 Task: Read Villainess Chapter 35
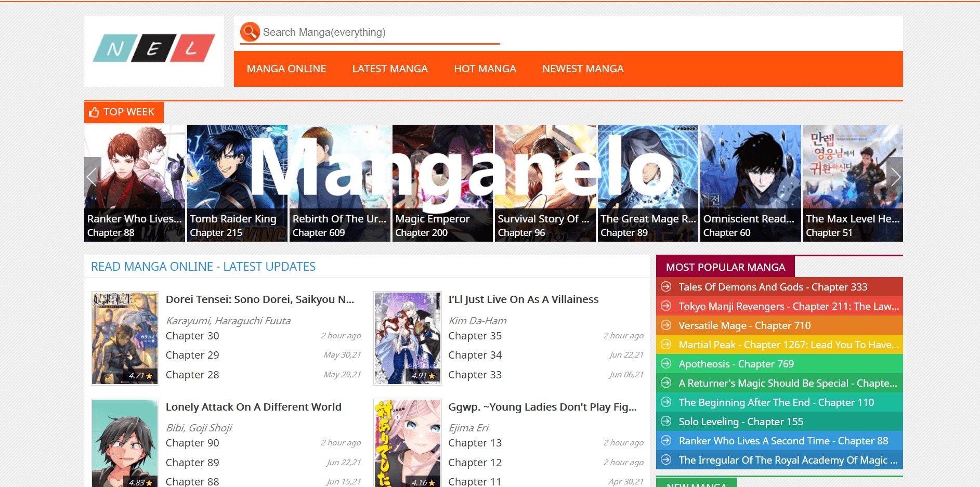tap(475, 336)
